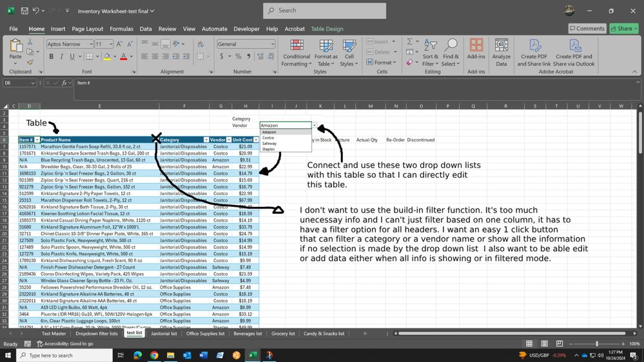This screenshot has width=644, height=362.
Task: Switch to Janitorial list sheet tab
Action: [164, 333]
